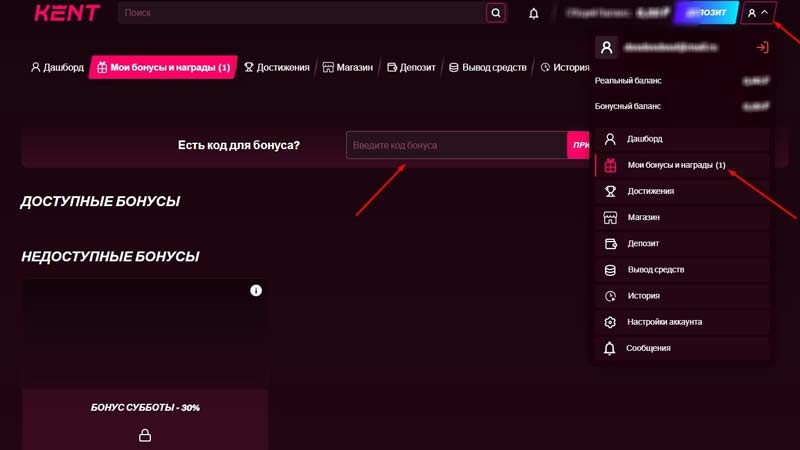Click trophy icon for Достижения in sidebar
The height and width of the screenshot is (450, 800).
point(610,191)
